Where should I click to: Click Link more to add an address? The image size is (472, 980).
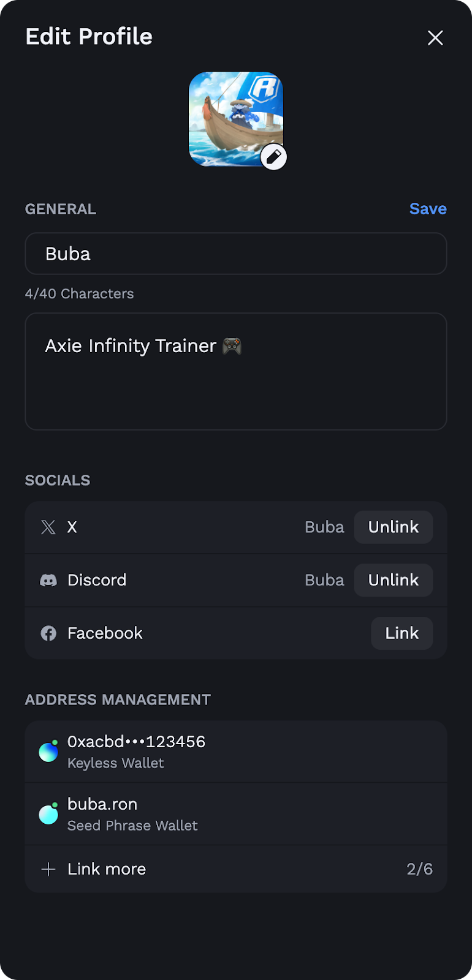click(x=107, y=869)
